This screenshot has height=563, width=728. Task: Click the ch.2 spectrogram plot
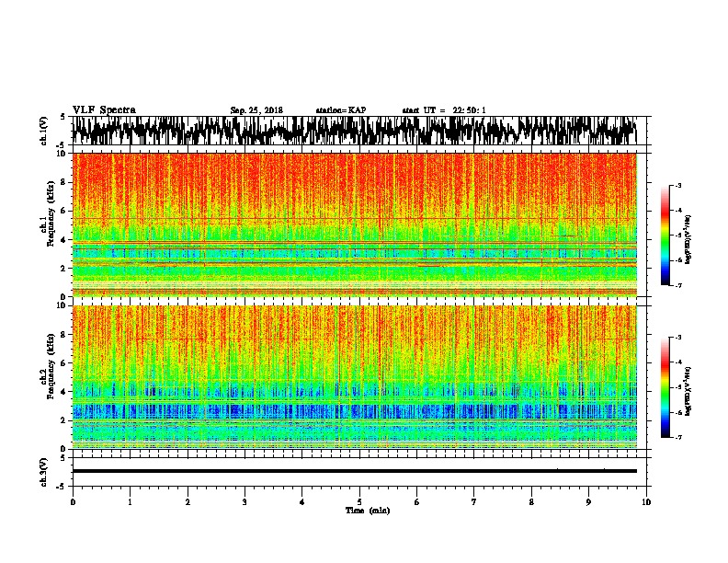354,377
